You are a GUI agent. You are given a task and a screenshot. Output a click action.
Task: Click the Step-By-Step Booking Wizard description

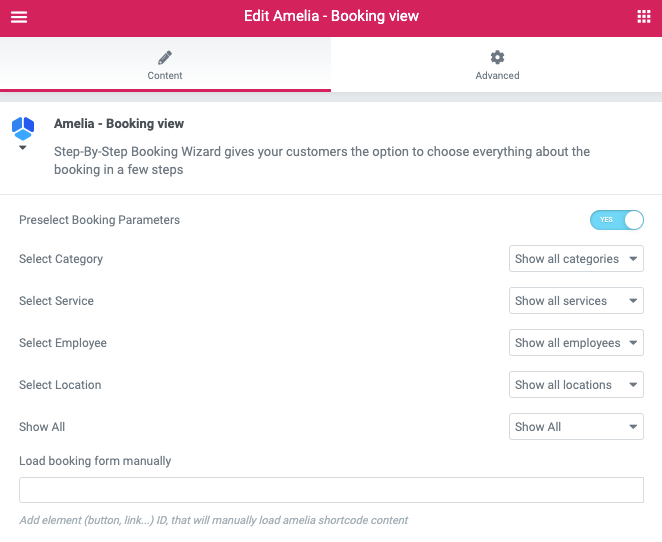point(321,161)
